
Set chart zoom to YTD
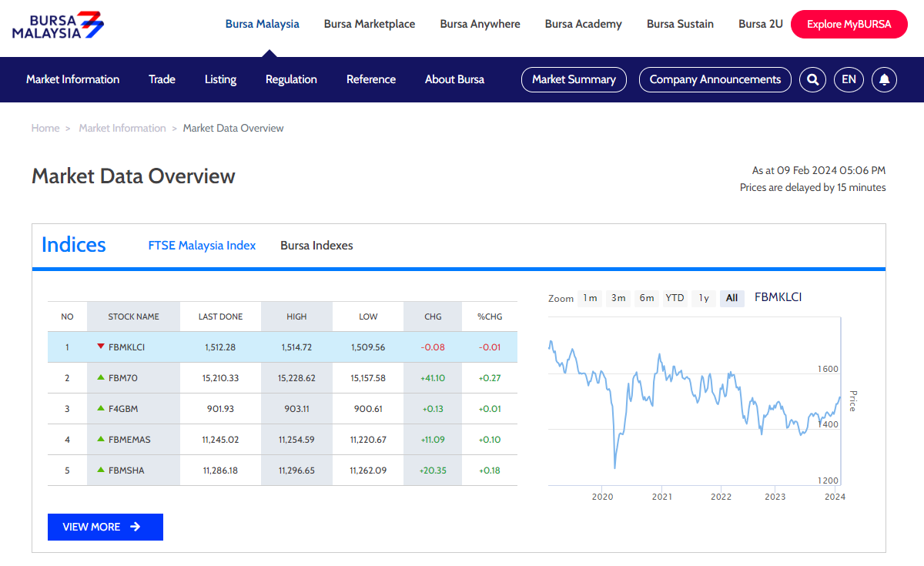click(x=675, y=298)
